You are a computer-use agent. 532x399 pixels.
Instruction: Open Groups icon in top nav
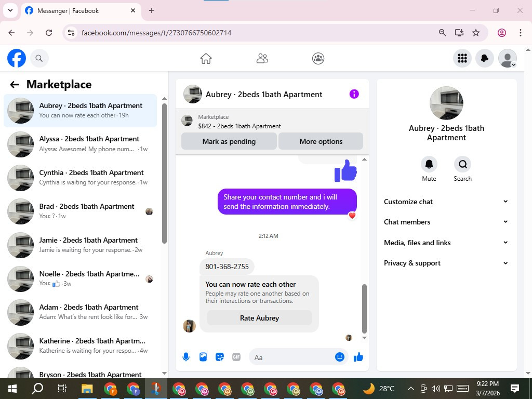tap(318, 58)
